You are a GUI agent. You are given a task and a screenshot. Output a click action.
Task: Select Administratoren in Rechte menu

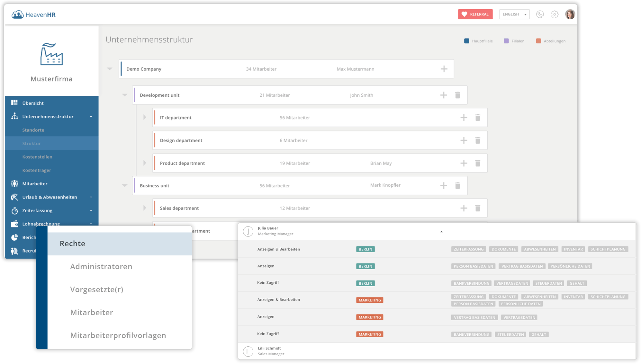tap(101, 266)
